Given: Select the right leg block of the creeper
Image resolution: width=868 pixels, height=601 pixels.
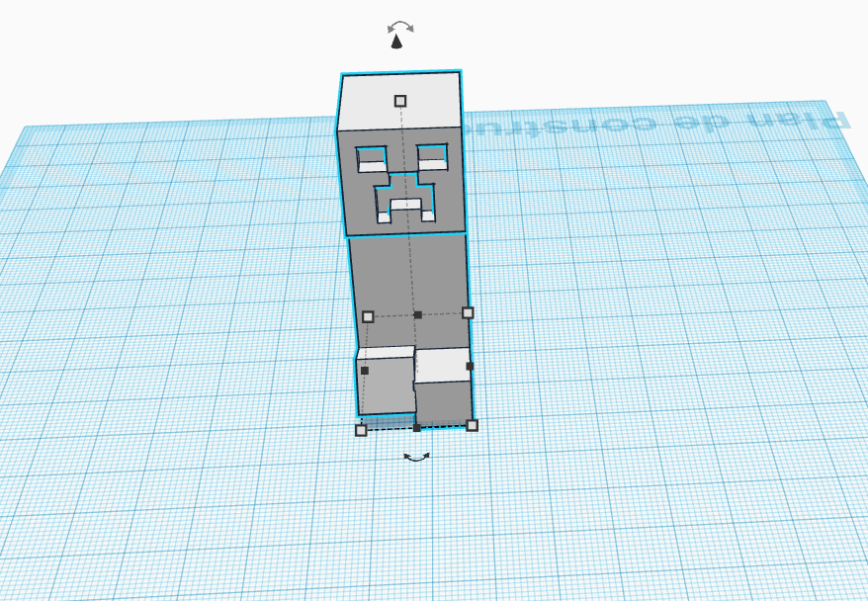Looking at the screenshot, I should pyautogui.click(x=444, y=386).
